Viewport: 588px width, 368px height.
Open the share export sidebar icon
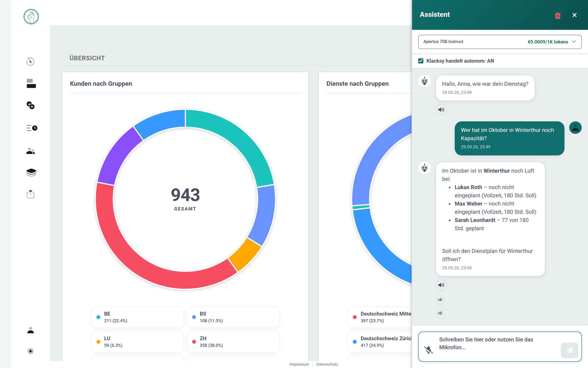point(31,194)
